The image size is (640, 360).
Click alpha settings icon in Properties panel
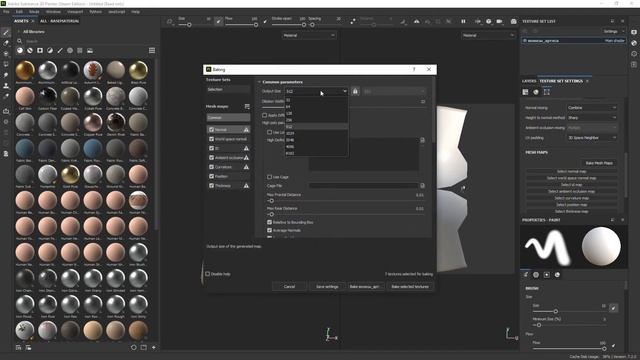(536, 275)
